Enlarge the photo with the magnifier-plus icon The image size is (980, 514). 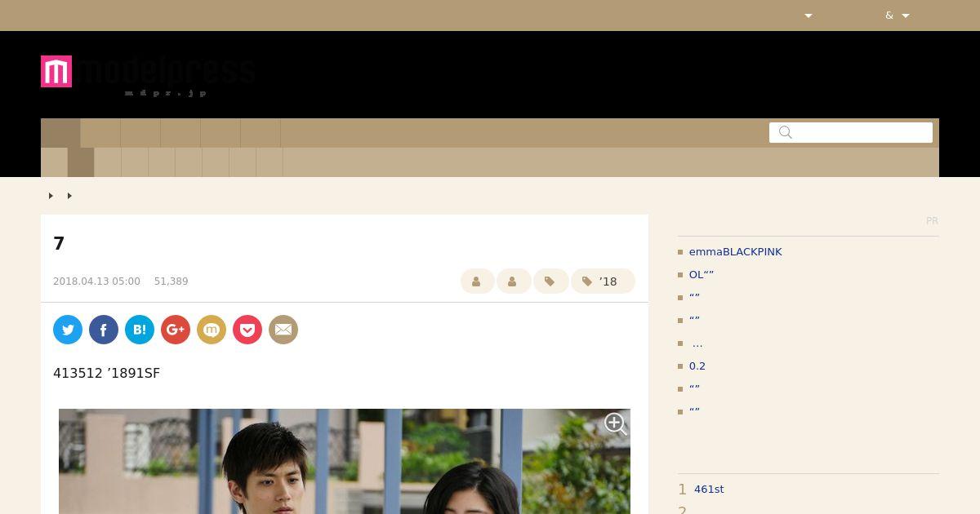pyautogui.click(x=615, y=423)
